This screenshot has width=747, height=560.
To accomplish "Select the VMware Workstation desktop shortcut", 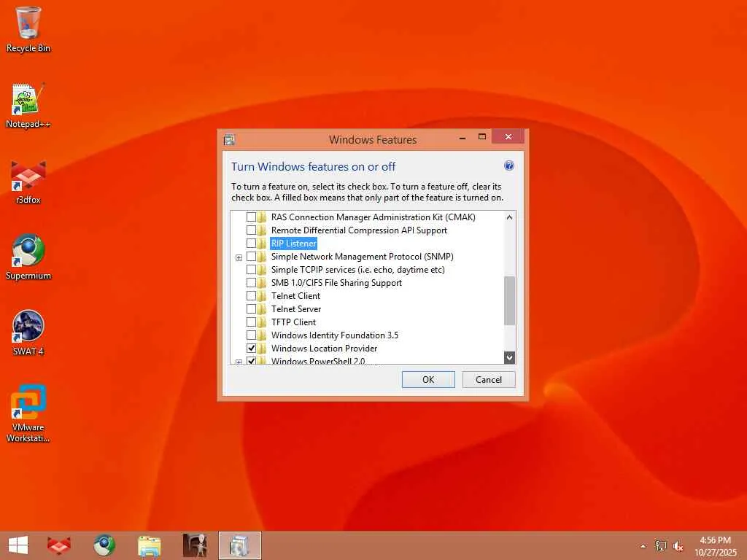I will (28, 413).
